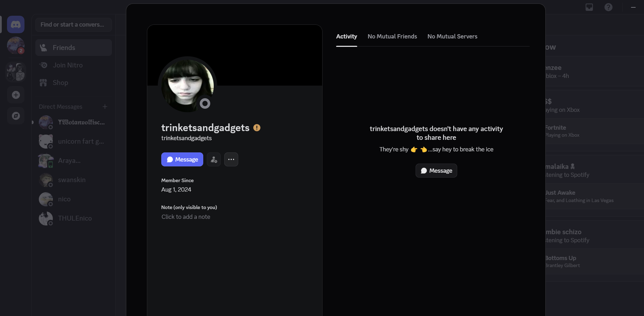Click the Direct Messages header label
Viewport: 644px width, 316px height.
[x=61, y=107]
